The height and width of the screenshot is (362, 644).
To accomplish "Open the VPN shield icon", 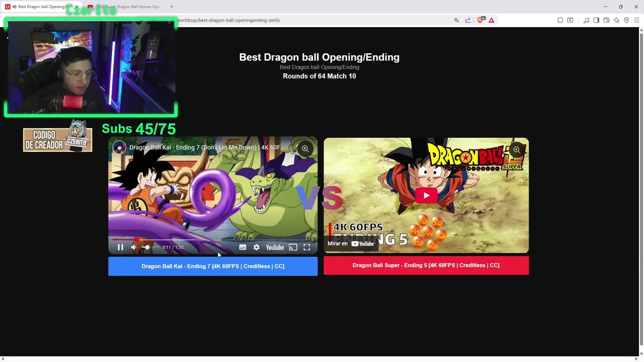I will [x=626, y=20].
